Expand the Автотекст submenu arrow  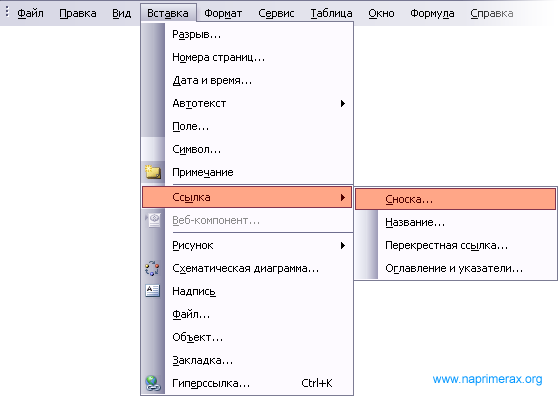pyautogui.click(x=343, y=104)
